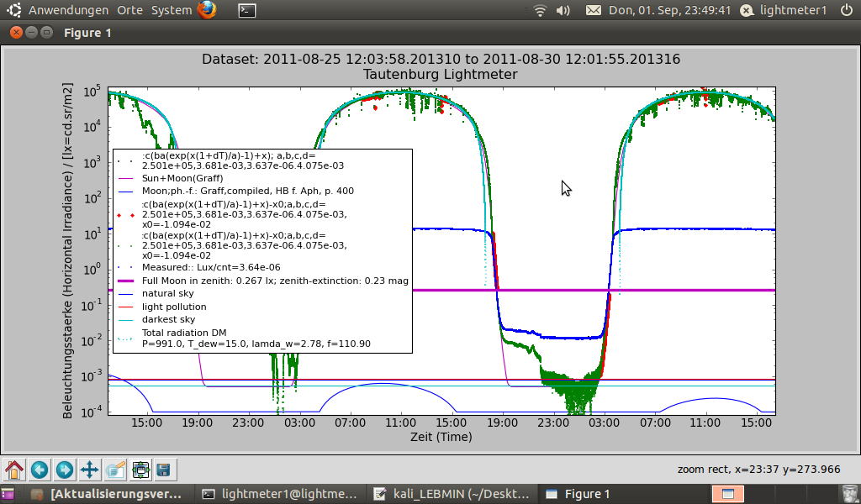Switch to the lightmeter1@lightme... terminal window

279,494
